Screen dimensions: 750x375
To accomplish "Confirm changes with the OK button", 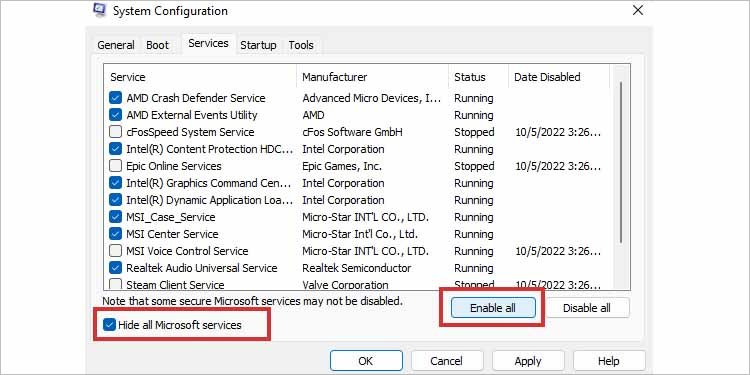I will [x=366, y=361].
